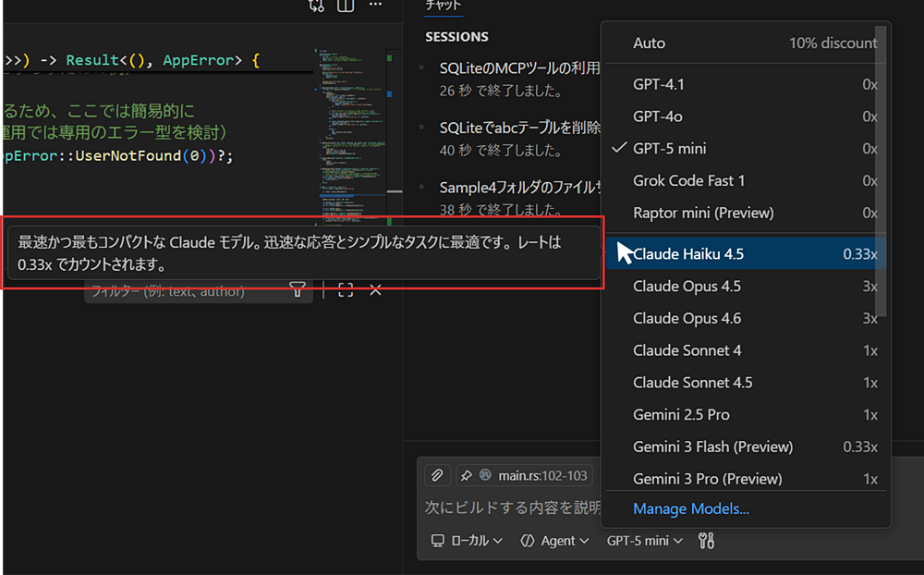924x575 pixels.
Task: Click the filter icon in the filter field
Action: [296, 290]
